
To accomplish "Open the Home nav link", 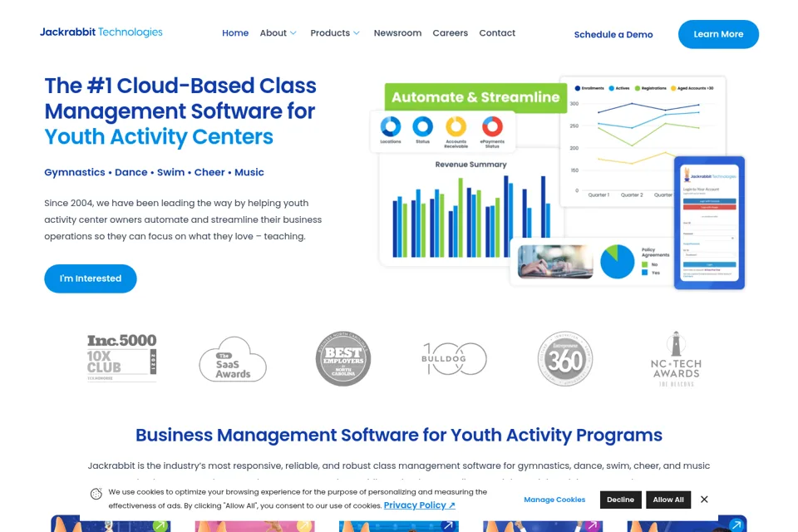I will click(235, 33).
